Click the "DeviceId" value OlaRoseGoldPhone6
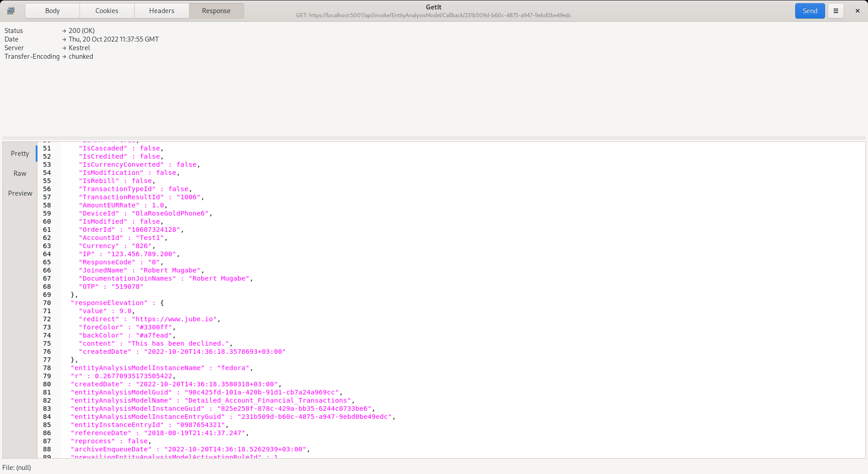The image size is (868, 474). tap(170, 213)
